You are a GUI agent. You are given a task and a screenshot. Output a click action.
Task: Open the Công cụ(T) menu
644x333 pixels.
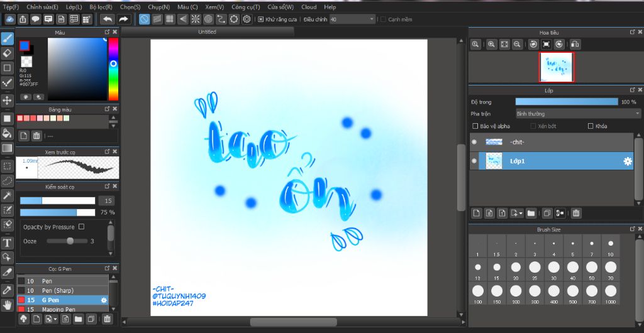tap(246, 7)
